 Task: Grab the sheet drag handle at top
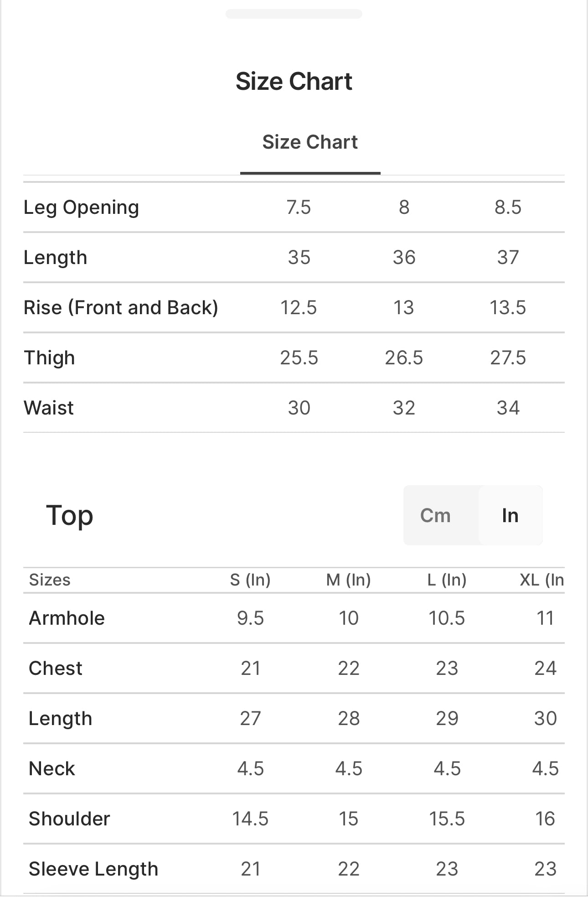294,14
